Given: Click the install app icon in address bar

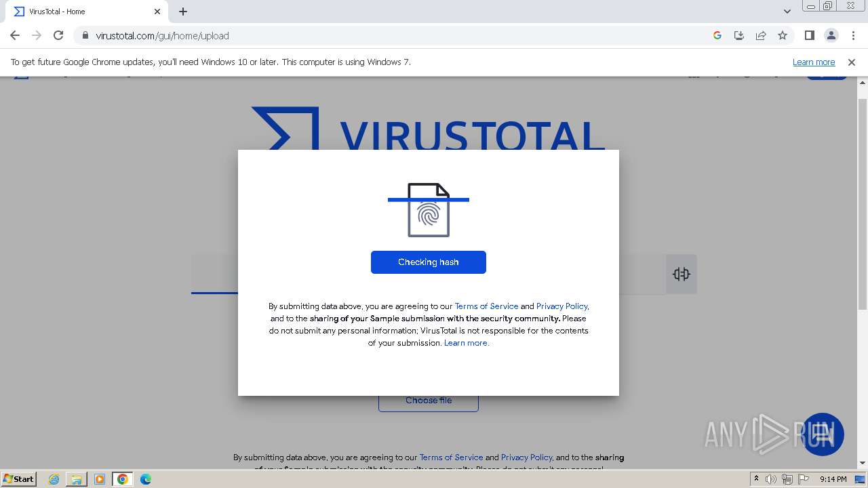Looking at the screenshot, I should [739, 36].
